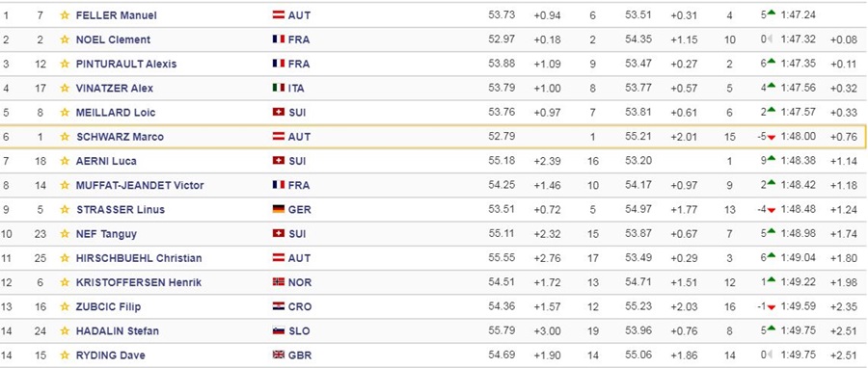
Task: Click green up arrow in AERNI Luca row
Action: (772, 159)
